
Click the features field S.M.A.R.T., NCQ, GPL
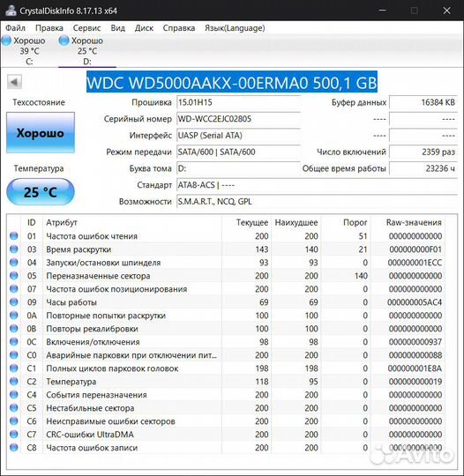tap(317, 201)
